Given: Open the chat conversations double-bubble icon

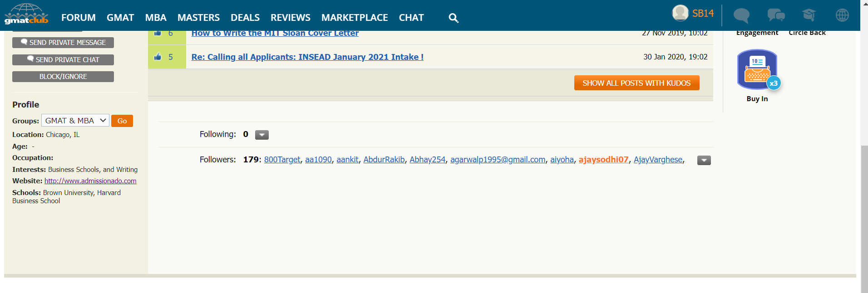Looking at the screenshot, I should pyautogui.click(x=776, y=15).
